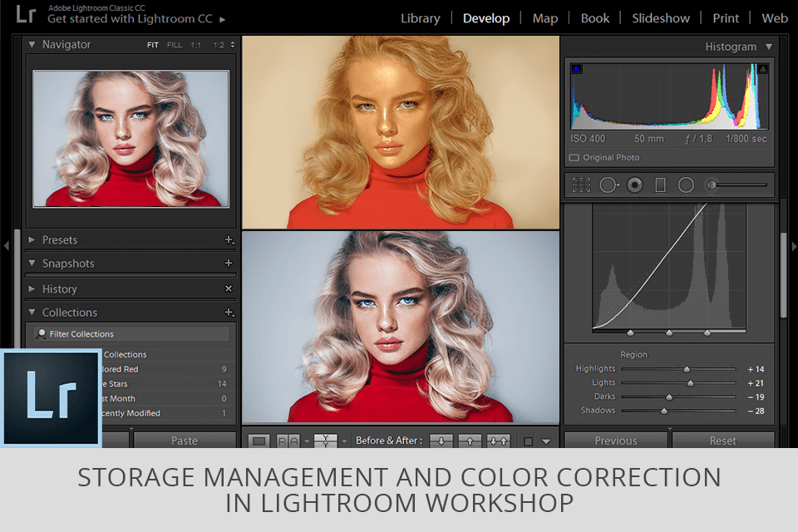Activate the Graduated Filter tool
Image resolution: width=798 pixels, height=532 pixels.
point(660,185)
